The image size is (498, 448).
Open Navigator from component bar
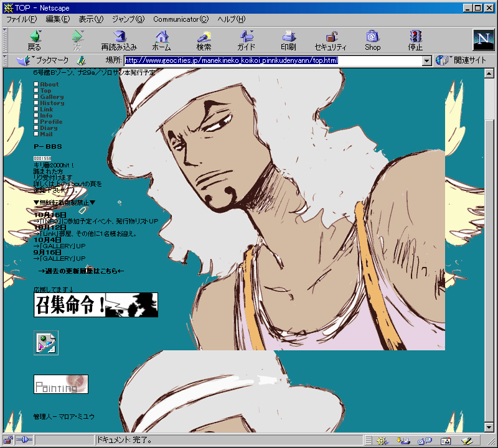tap(382, 441)
